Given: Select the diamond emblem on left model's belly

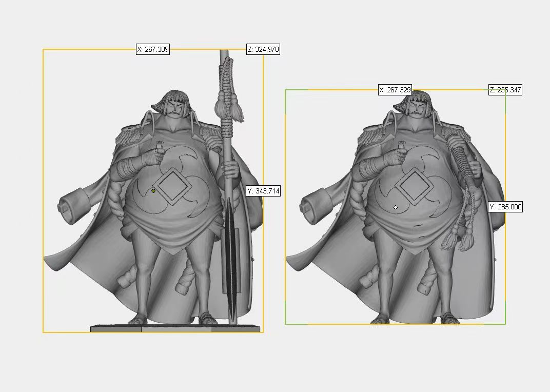Looking at the screenshot, I should [x=172, y=186].
